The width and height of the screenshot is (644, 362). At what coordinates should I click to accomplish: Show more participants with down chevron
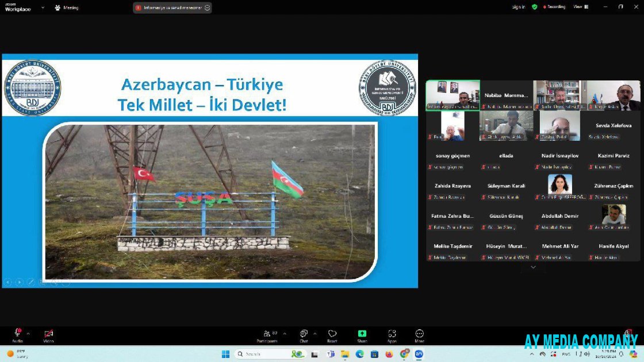[533, 267]
